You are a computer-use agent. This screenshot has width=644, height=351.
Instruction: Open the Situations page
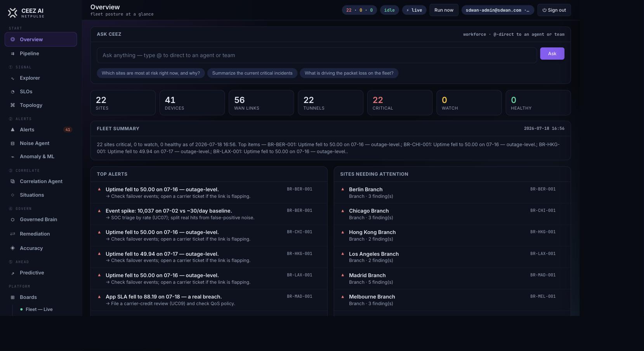tap(41, 195)
